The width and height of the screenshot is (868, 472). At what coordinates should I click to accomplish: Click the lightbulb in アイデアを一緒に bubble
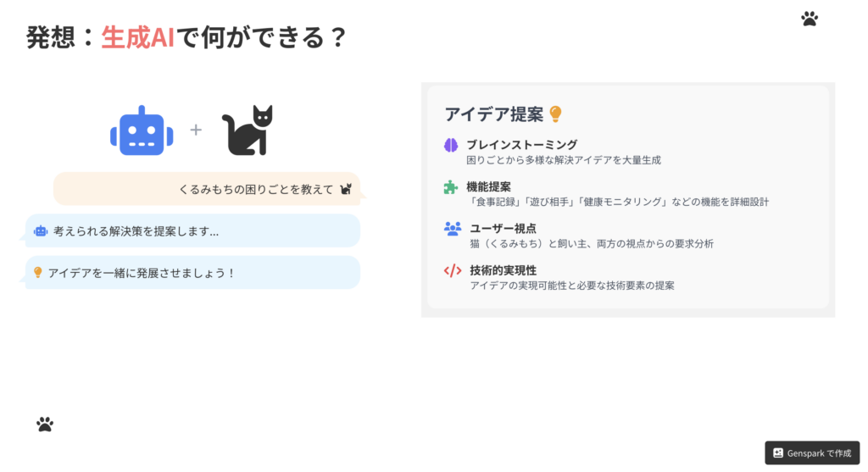click(x=37, y=272)
